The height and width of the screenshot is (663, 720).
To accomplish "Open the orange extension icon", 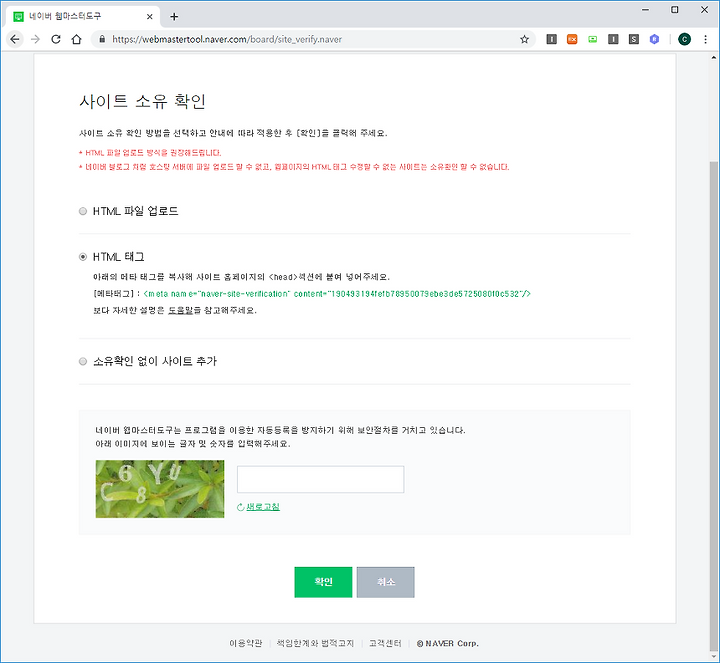I will tap(572, 39).
